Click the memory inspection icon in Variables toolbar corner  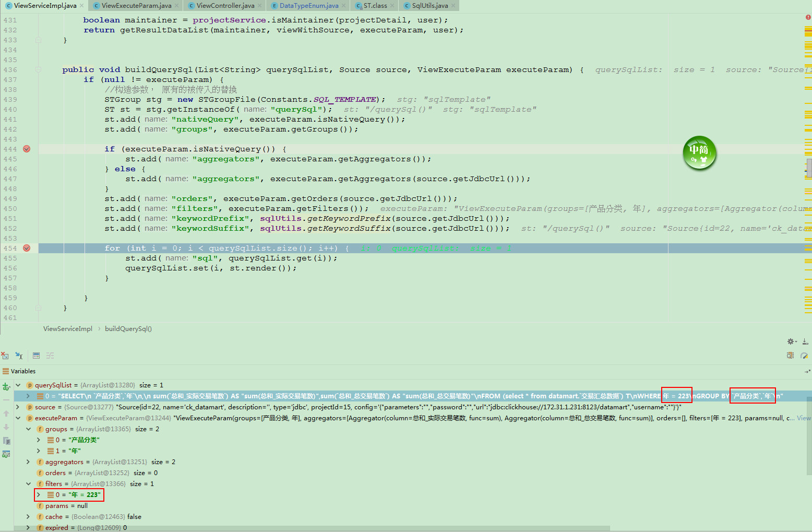coord(790,356)
